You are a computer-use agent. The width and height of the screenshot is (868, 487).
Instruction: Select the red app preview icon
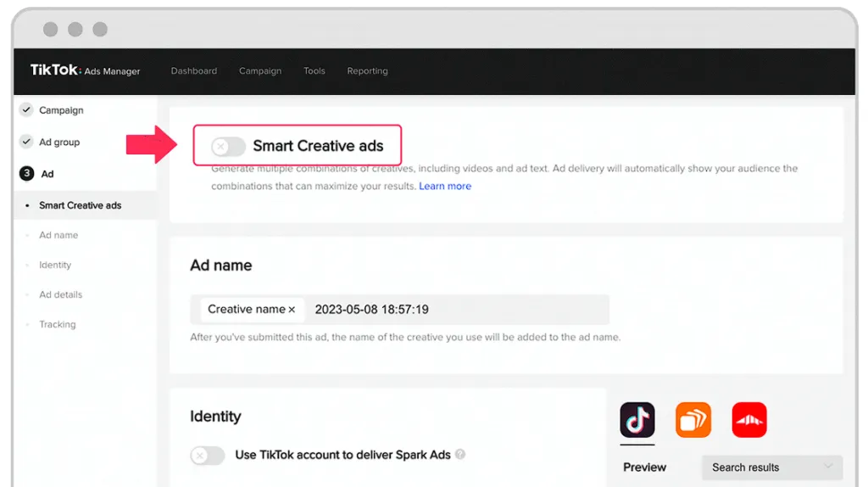[749, 420]
